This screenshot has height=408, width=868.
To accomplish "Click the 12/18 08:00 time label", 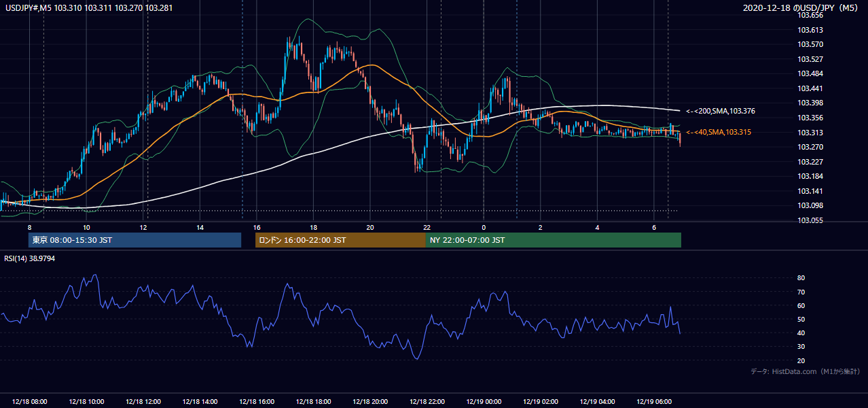I will [x=30, y=402].
